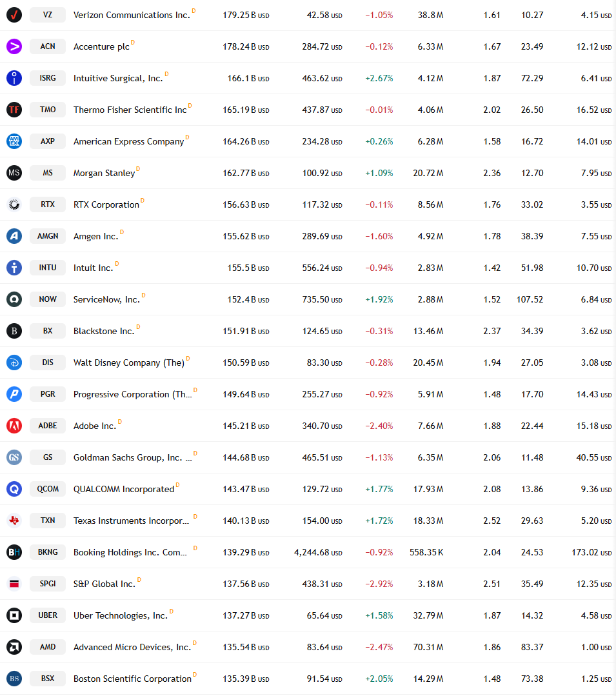
Task: Select the AXP ticker badge
Action: pos(48,141)
